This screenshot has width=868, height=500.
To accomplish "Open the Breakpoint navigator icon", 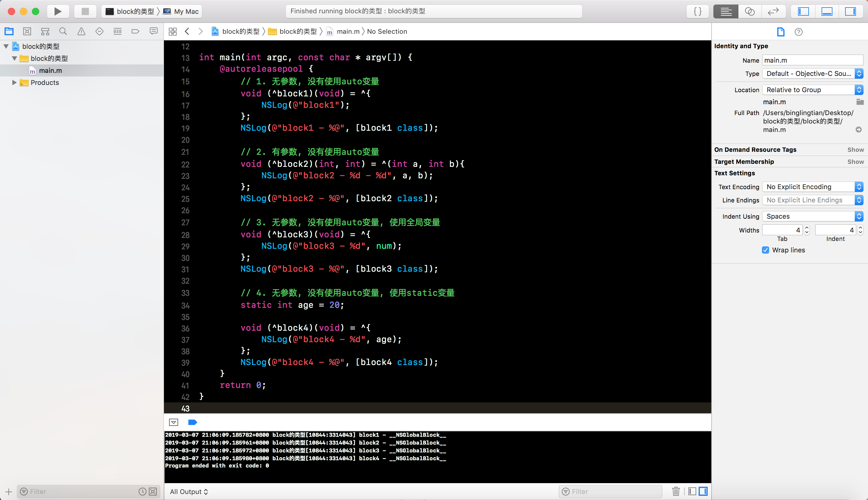I will click(x=135, y=32).
